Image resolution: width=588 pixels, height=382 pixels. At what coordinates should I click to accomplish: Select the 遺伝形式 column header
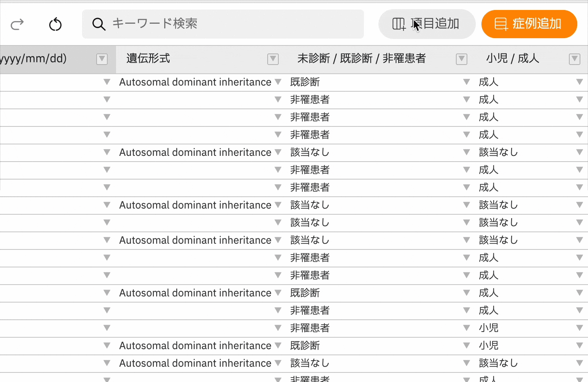[148, 58]
